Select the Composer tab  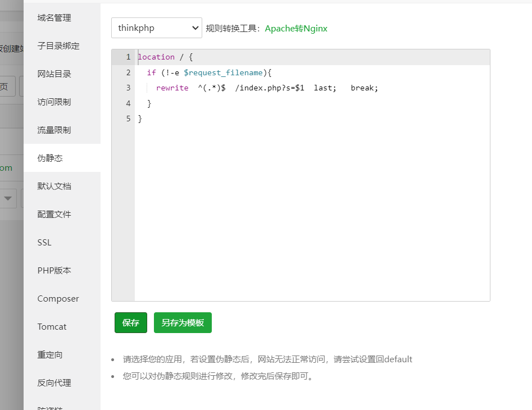58,299
